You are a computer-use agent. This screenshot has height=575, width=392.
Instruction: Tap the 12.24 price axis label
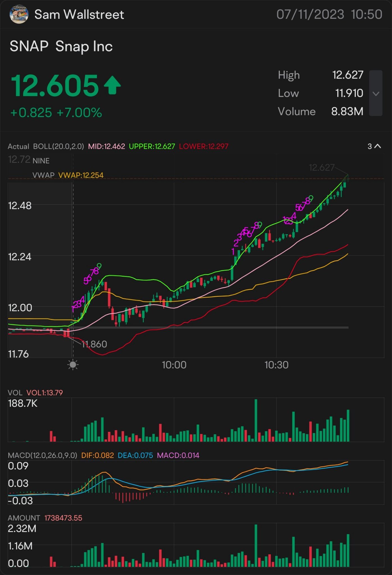tap(20, 257)
